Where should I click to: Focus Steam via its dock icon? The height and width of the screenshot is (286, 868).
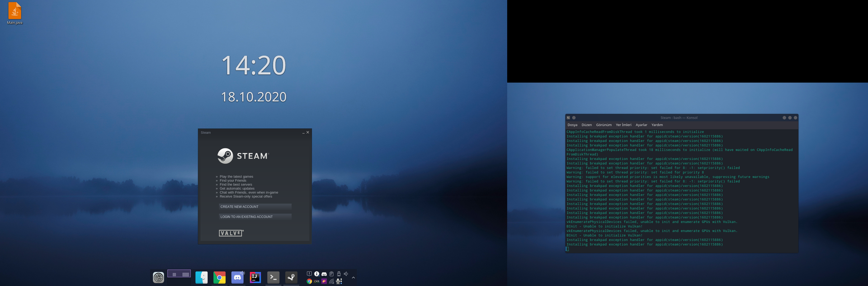click(291, 277)
